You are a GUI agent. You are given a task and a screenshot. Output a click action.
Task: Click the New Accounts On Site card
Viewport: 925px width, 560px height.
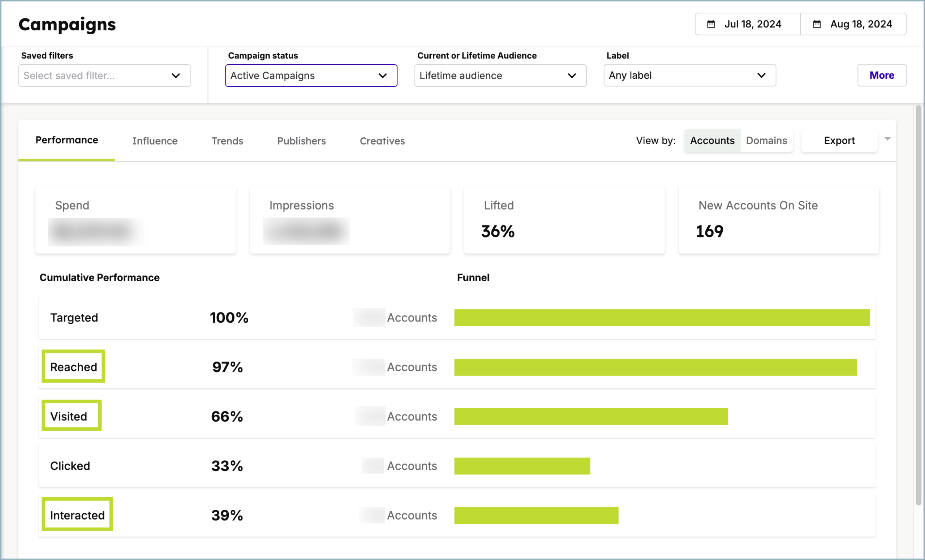778,220
